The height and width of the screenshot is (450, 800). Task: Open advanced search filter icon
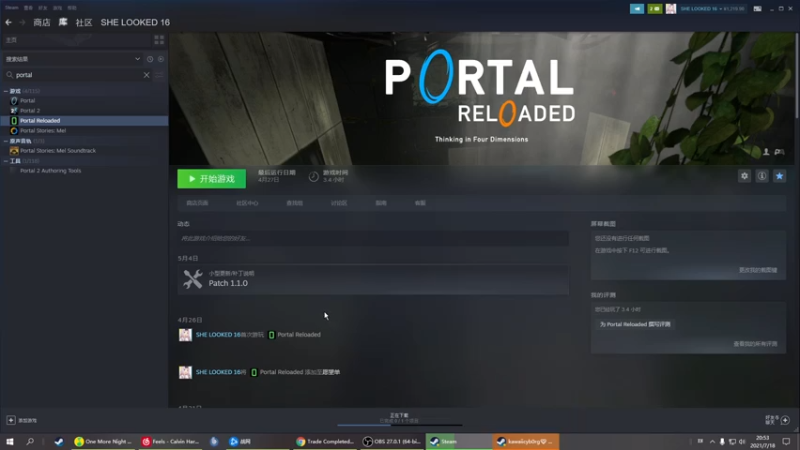tap(159, 75)
